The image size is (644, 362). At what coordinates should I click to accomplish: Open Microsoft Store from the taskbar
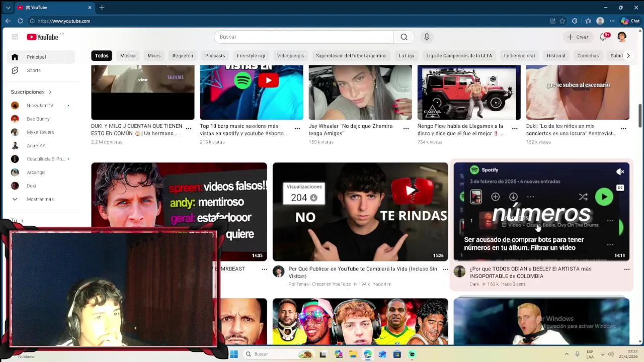pos(397,354)
